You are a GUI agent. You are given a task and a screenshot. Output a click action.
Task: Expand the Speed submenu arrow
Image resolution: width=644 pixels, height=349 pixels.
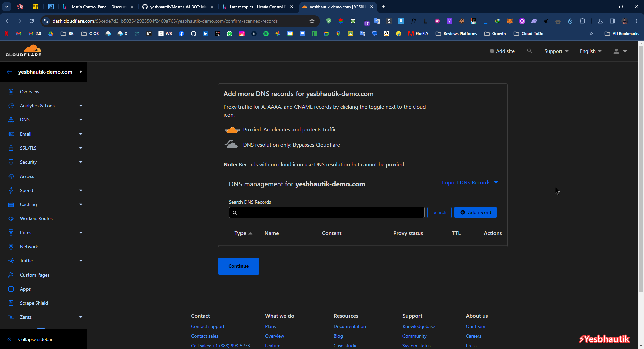81,190
